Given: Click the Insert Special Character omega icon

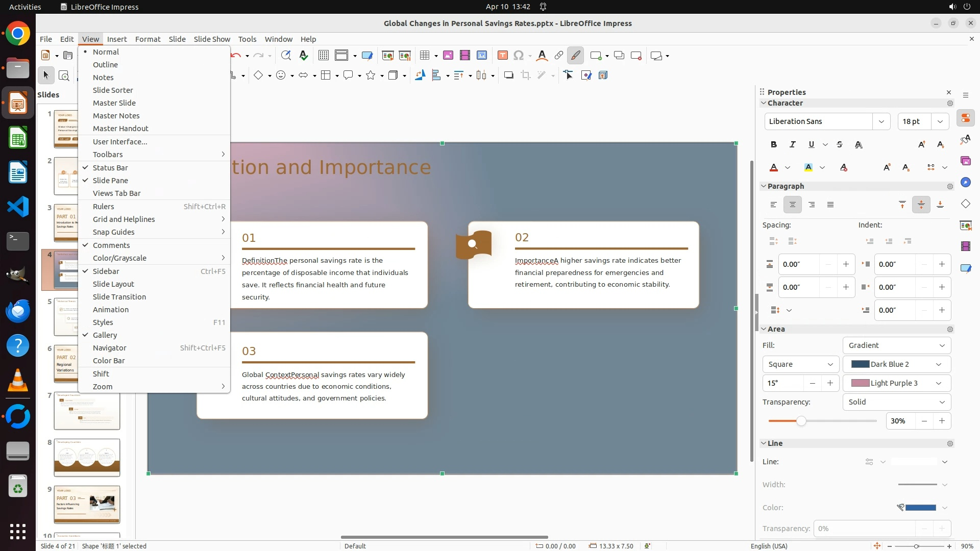Looking at the screenshot, I should coord(519,56).
